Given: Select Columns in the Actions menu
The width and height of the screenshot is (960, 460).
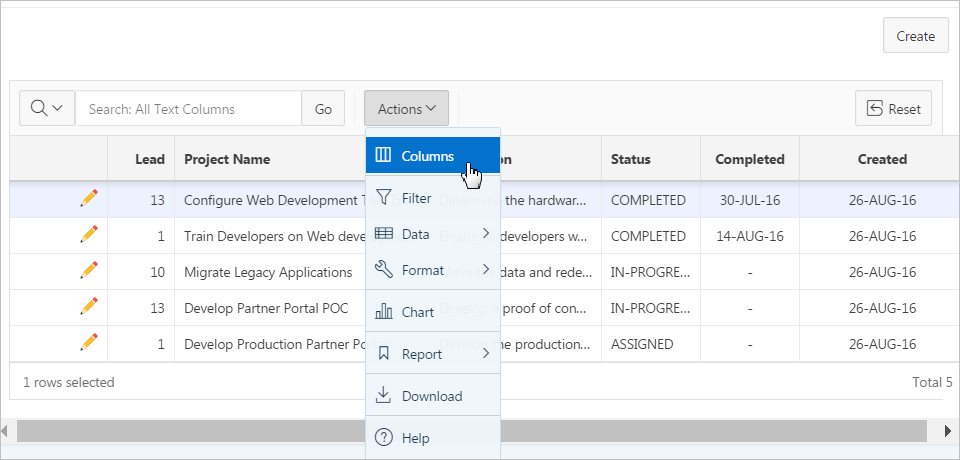Looking at the screenshot, I should 432,156.
